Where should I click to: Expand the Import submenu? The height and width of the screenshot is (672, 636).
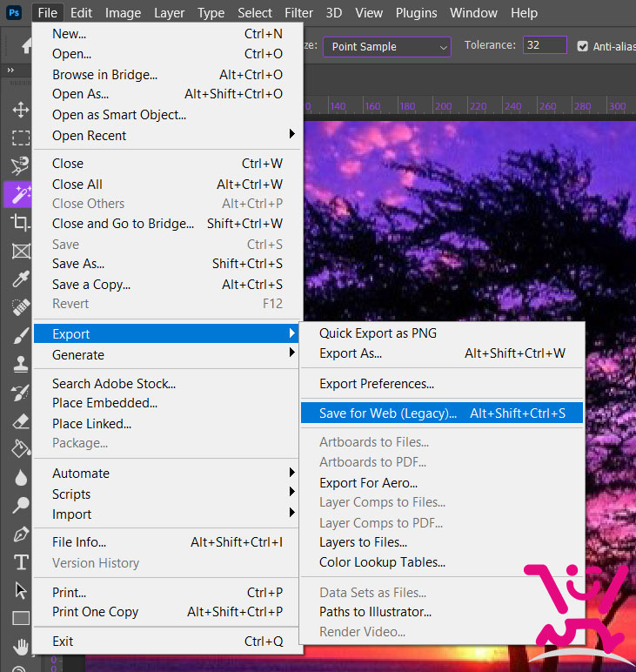[x=167, y=514]
